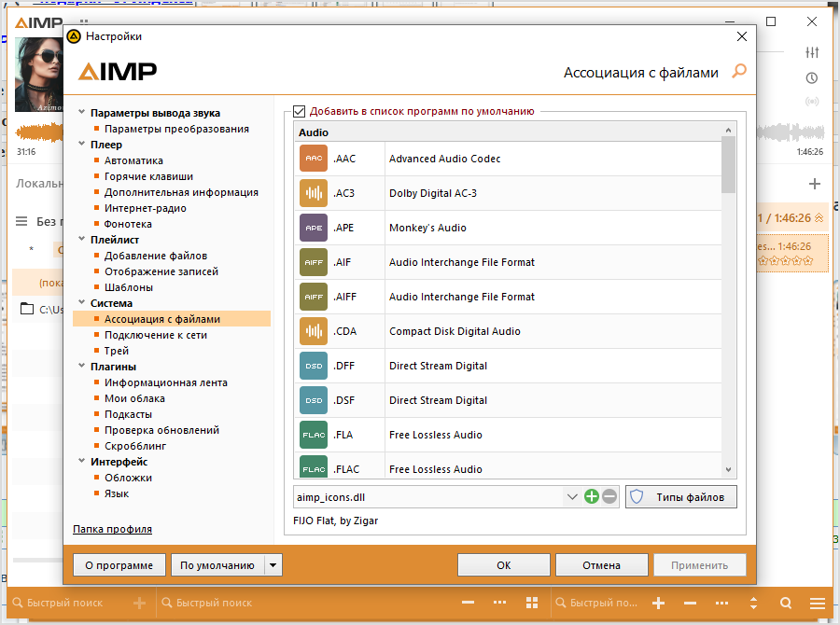Click the OK button
The image size is (840, 625).
click(504, 565)
